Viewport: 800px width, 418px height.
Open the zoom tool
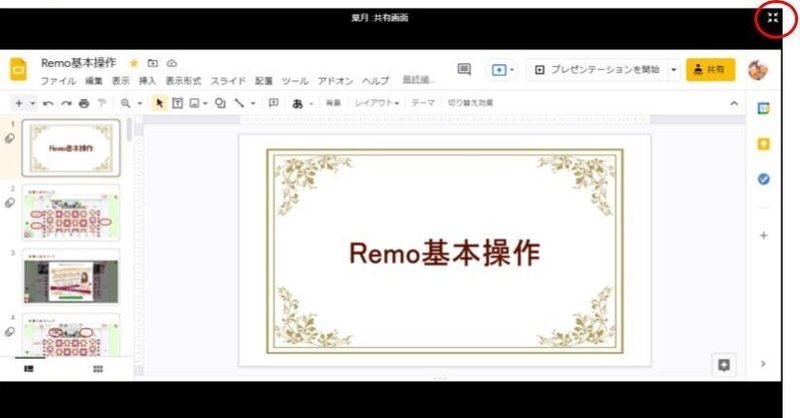125,104
